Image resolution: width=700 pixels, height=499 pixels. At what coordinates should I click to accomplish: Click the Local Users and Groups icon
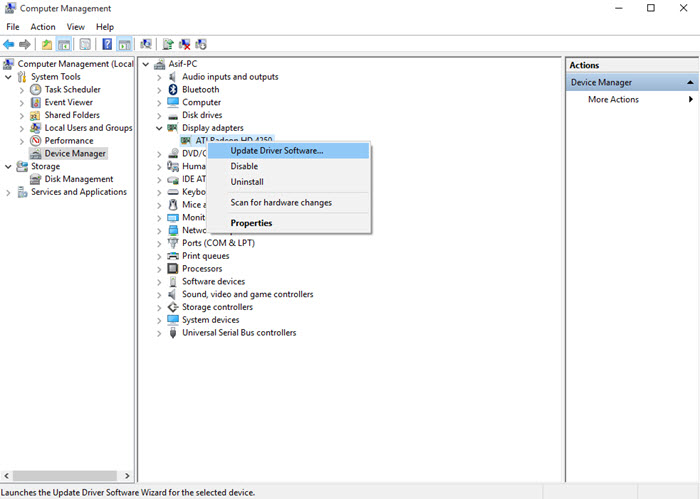(35, 128)
